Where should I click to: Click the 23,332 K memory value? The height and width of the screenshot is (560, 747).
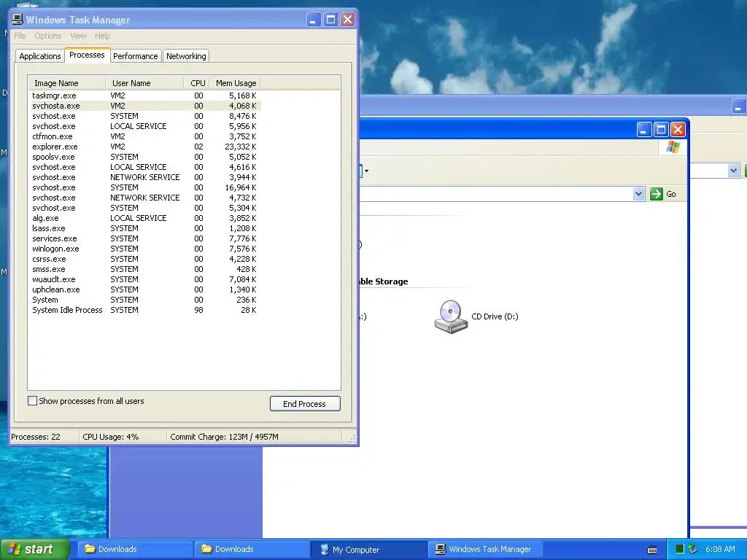[241, 147]
